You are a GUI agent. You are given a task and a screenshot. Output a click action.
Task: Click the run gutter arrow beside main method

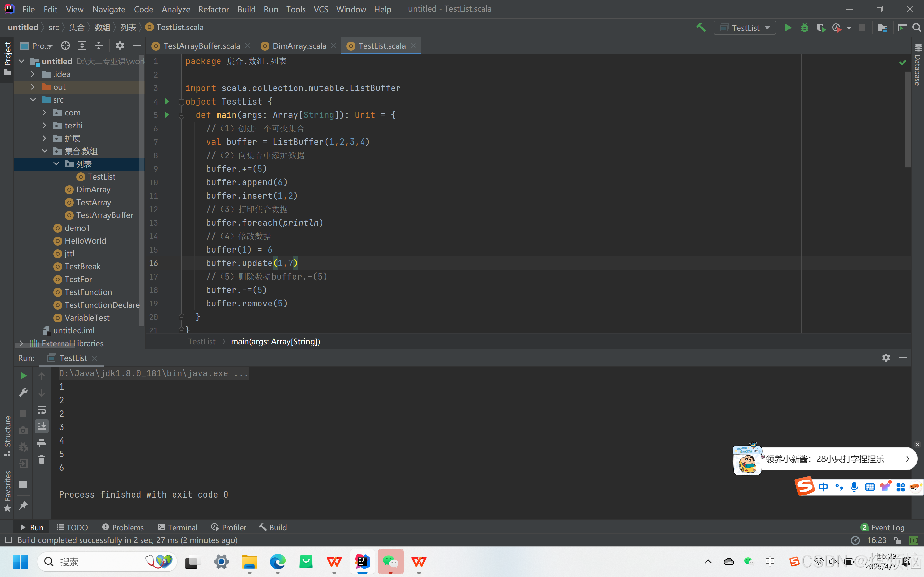pyautogui.click(x=167, y=115)
